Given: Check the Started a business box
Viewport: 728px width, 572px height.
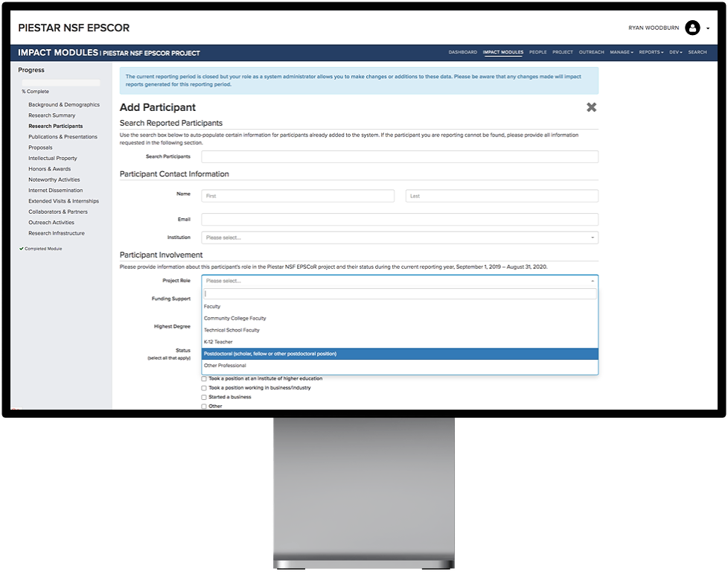Looking at the screenshot, I should pyautogui.click(x=204, y=397).
